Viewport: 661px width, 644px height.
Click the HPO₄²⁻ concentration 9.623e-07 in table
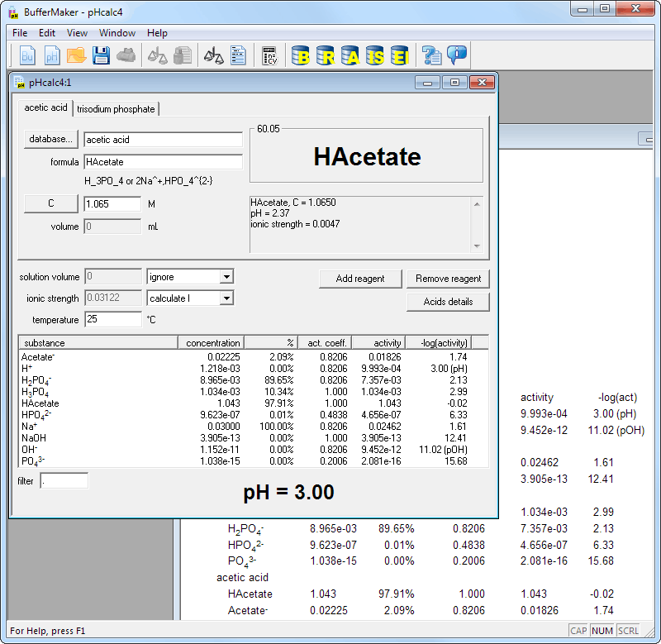[x=220, y=415]
